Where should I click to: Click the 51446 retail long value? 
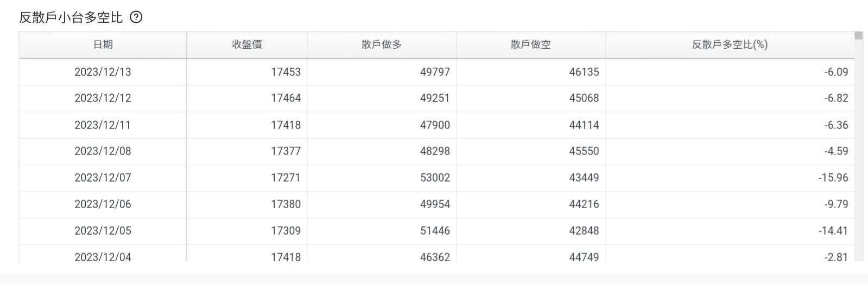(x=435, y=231)
